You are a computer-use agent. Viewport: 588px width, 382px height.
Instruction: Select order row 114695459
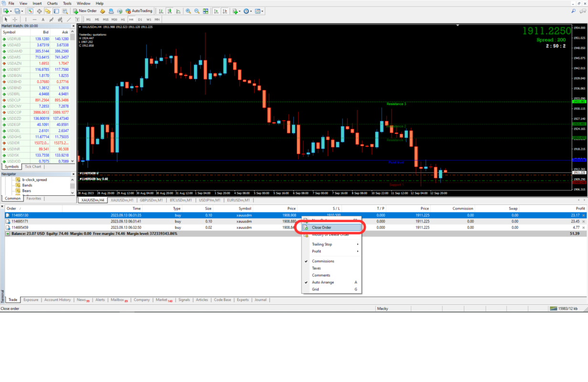coord(296,228)
